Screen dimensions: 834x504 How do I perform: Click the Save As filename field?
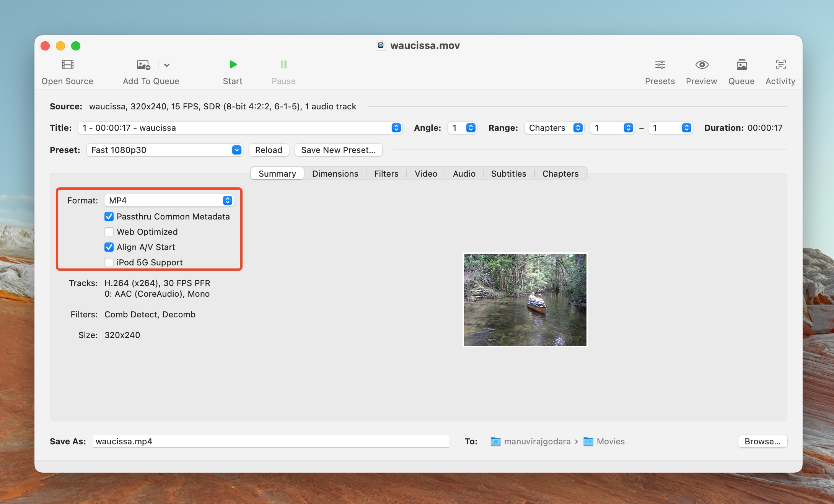268,441
